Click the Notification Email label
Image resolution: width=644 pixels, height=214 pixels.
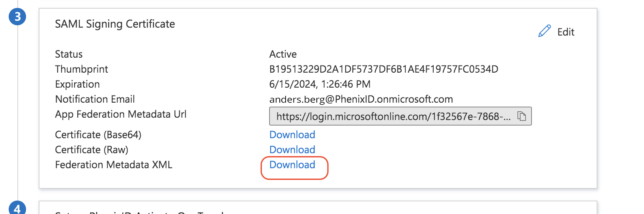95,99
